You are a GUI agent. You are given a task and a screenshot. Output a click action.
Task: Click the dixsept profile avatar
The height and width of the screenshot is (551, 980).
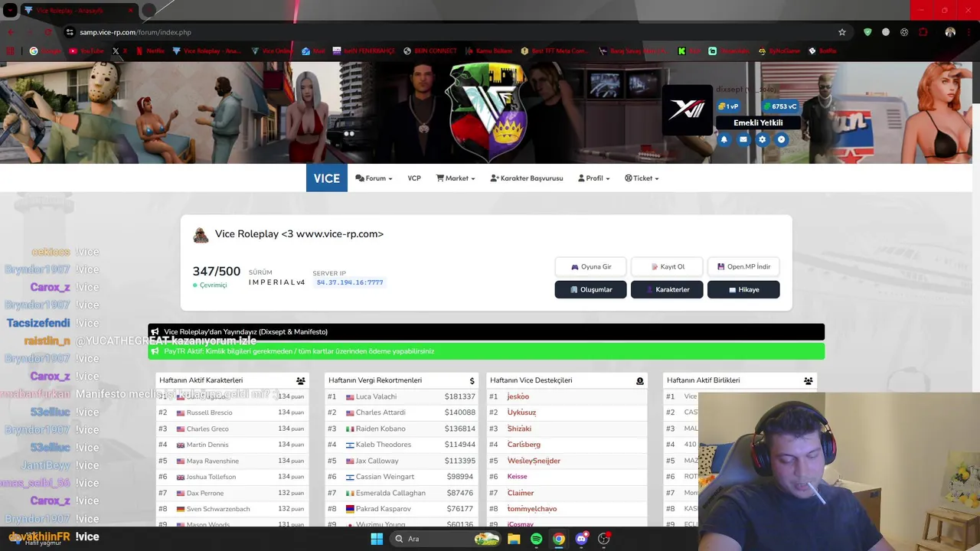(687, 110)
